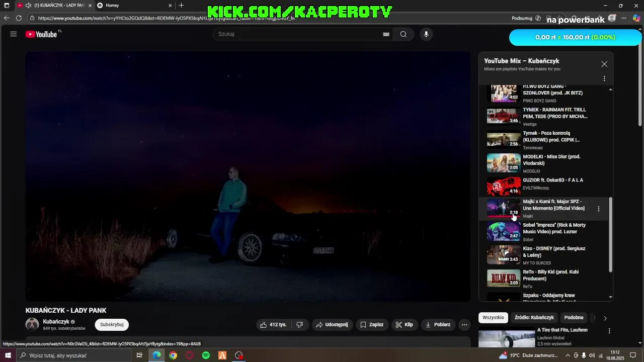
Task: Switch to the Homey browser tab
Action: click(x=134, y=6)
